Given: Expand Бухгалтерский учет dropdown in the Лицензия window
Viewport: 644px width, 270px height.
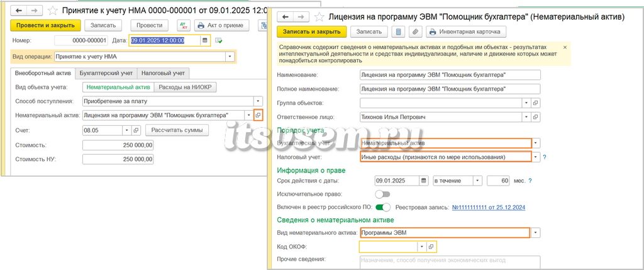Looking at the screenshot, I should (x=536, y=143).
